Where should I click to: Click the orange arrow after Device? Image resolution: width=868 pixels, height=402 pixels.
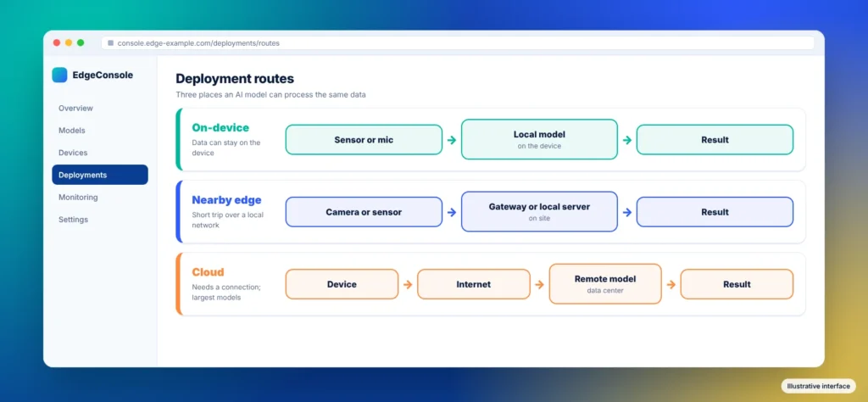[x=408, y=285]
